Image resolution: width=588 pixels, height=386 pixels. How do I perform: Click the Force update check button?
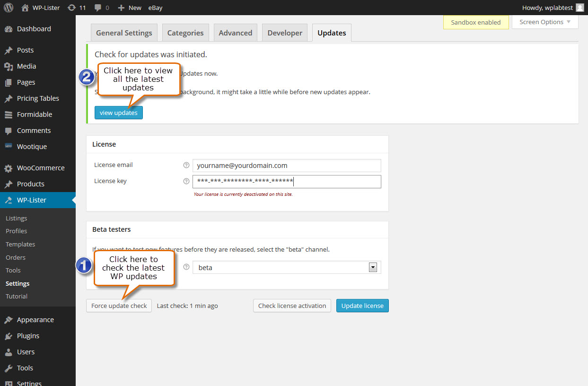119,306
